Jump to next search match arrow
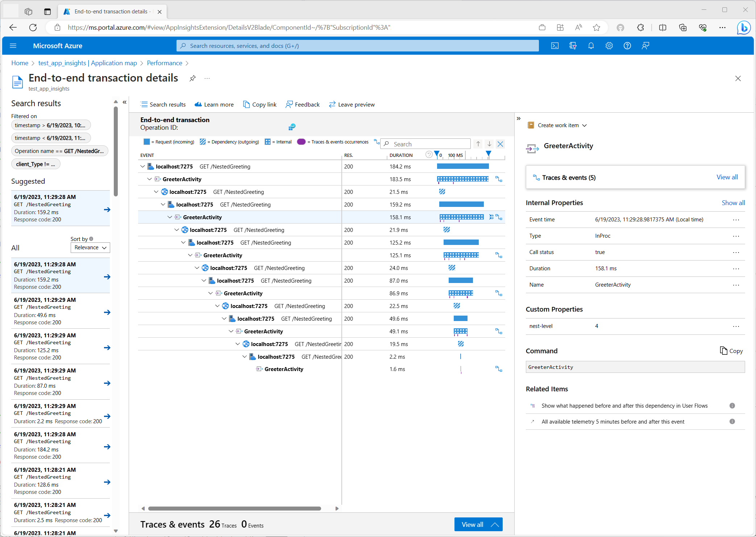756x537 pixels. tap(489, 144)
